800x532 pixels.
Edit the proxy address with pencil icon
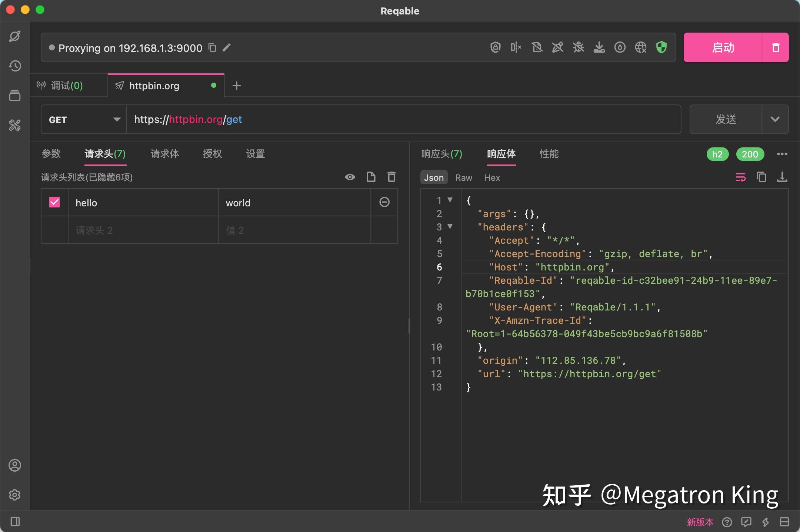[x=227, y=48]
